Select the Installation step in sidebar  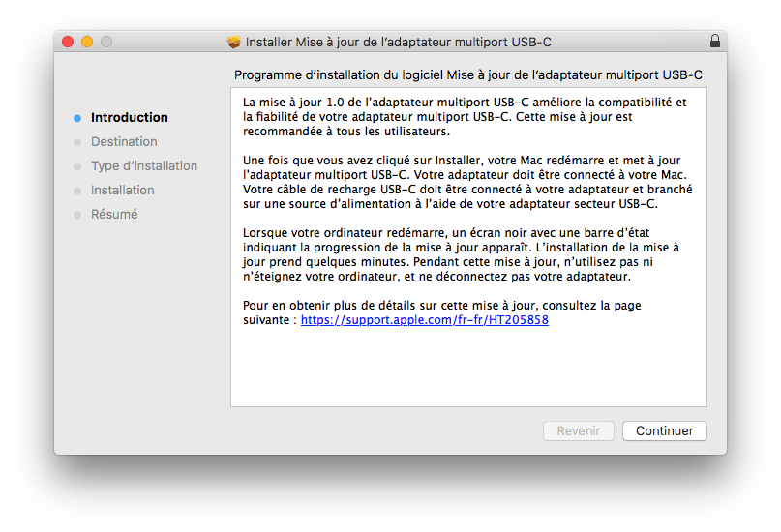(x=123, y=191)
